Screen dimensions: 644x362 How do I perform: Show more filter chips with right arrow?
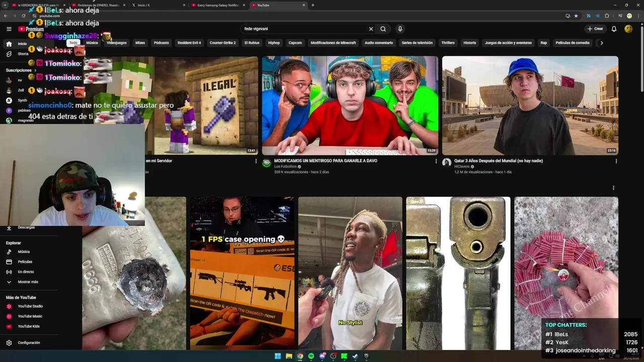pyautogui.click(x=601, y=43)
